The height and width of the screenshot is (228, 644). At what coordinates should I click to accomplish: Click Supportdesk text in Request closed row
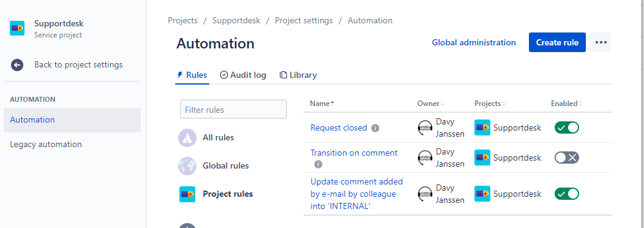[x=517, y=127]
